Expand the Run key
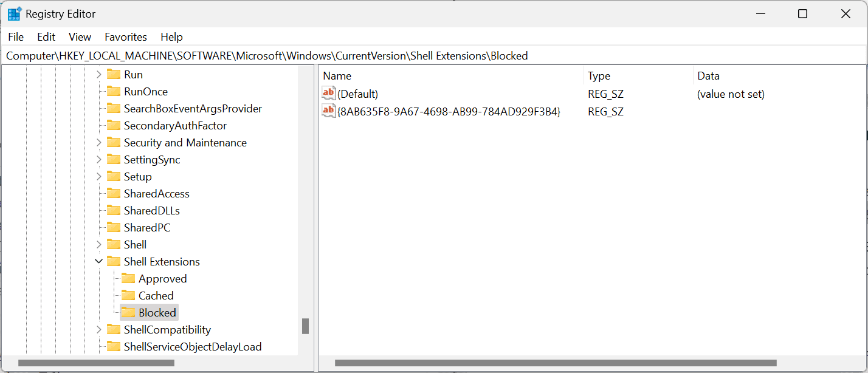Image resolution: width=868 pixels, height=373 pixels. [99, 75]
